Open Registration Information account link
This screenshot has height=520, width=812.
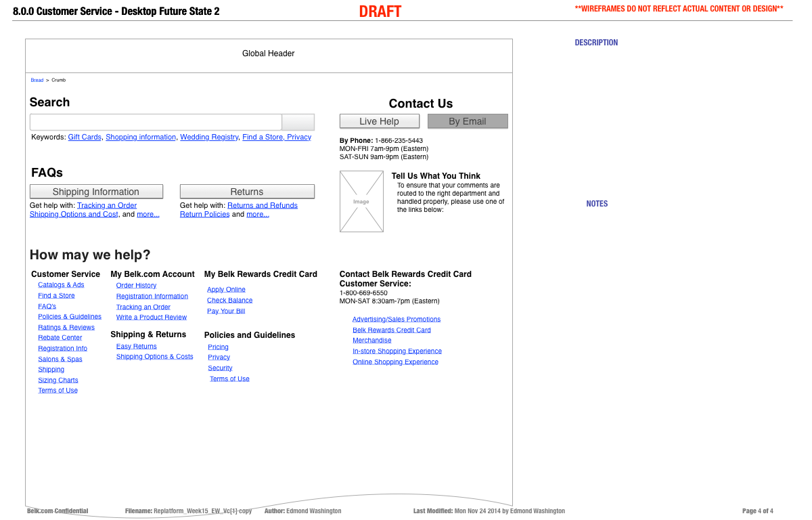tap(152, 296)
